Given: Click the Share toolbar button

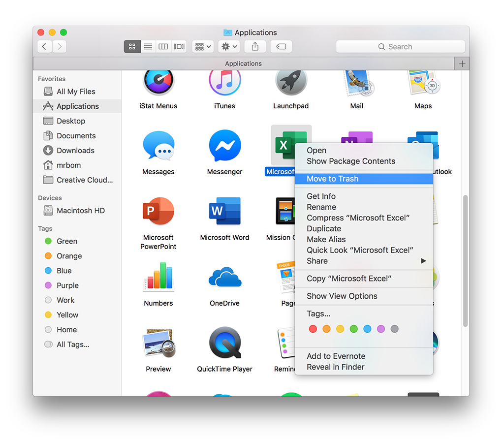Looking at the screenshot, I should click(x=255, y=47).
